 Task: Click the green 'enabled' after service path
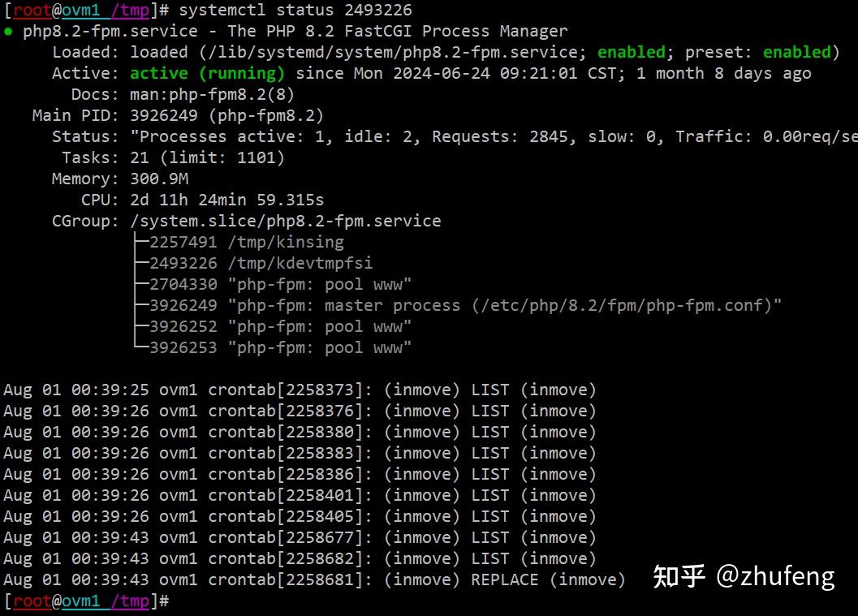coord(631,53)
